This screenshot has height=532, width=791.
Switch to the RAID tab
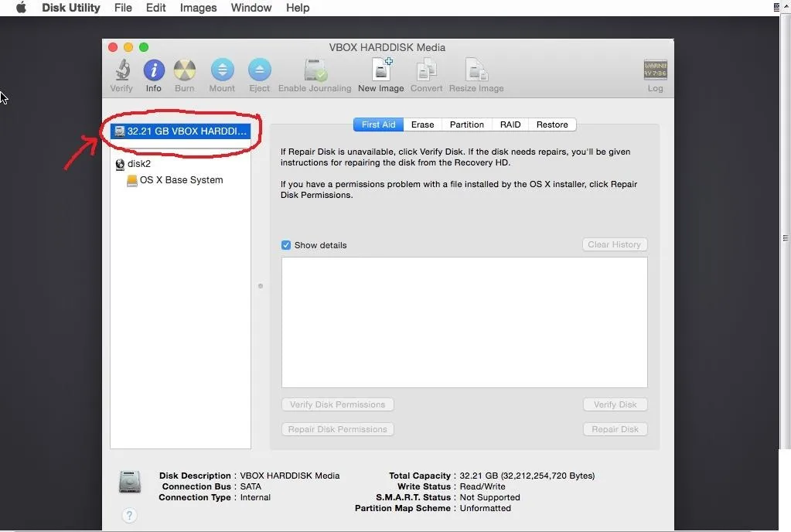(x=510, y=124)
